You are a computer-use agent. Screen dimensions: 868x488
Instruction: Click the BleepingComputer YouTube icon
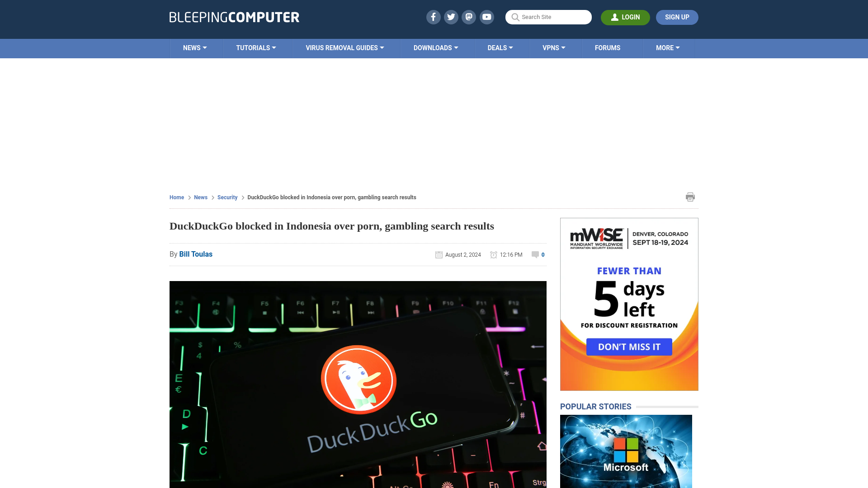[486, 17]
